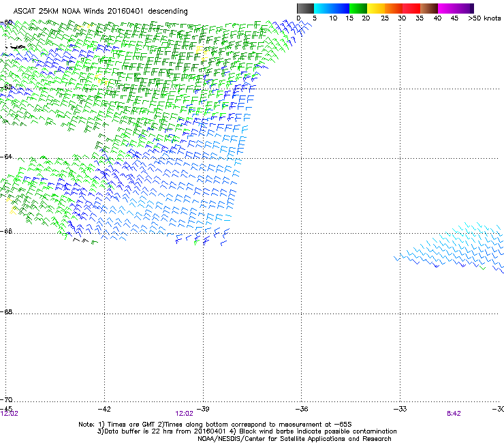Click the legend value '25'
The image size is (504, 443).
(x=384, y=18)
